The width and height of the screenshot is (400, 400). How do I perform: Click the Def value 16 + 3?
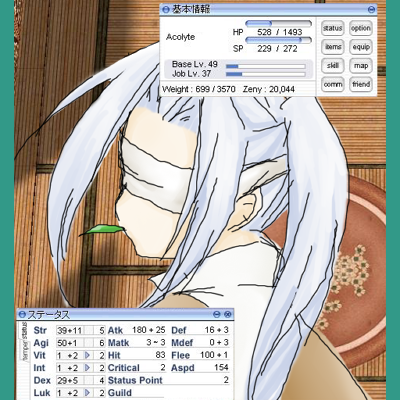tap(217, 330)
